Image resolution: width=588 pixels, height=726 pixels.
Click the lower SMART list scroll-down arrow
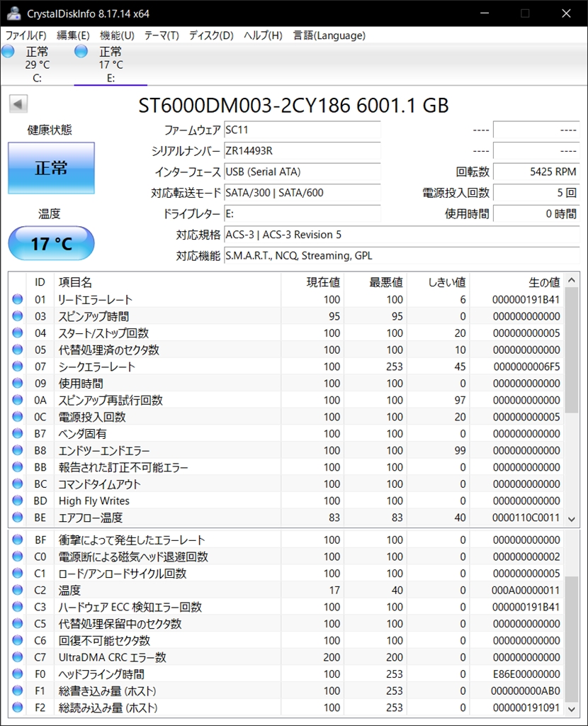(x=572, y=709)
